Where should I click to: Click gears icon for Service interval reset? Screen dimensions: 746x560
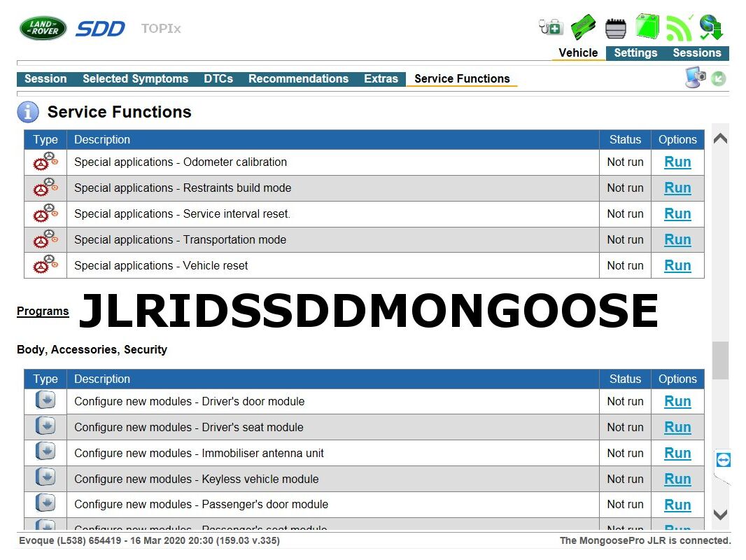(x=45, y=213)
